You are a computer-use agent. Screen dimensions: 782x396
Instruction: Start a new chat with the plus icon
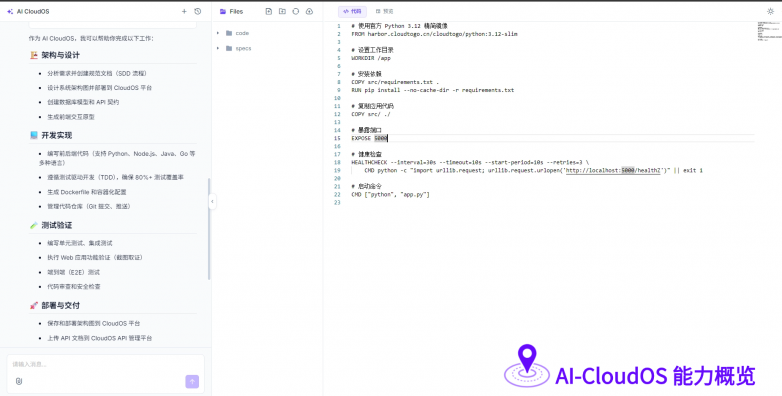[x=184, y=11]
